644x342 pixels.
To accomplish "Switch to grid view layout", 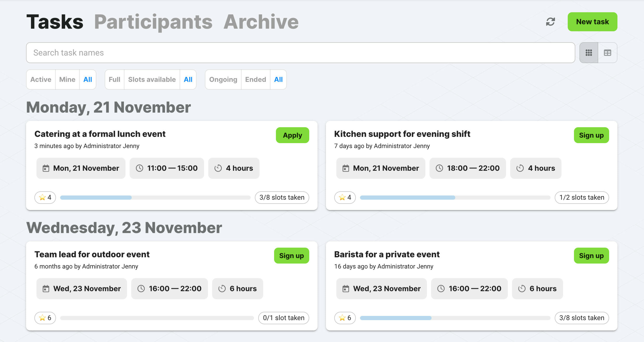I will (x=588, y=53).
